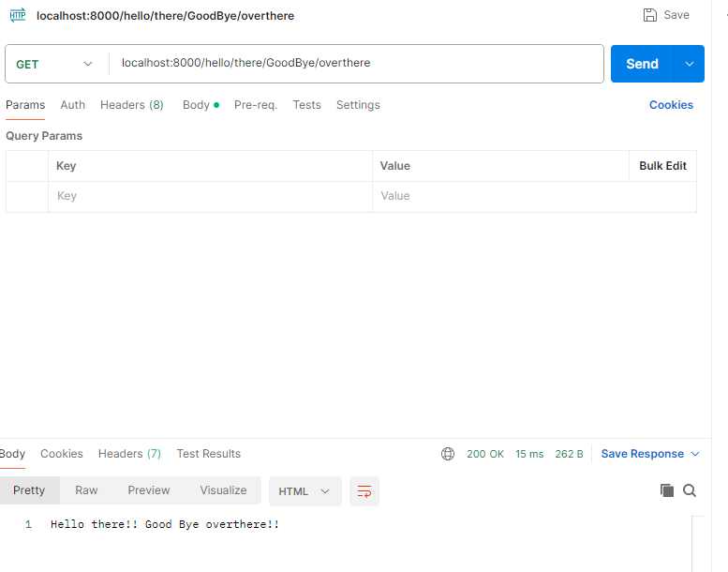Open Bulk Edit for query params
728x572 pixels.
click(662, 166)
